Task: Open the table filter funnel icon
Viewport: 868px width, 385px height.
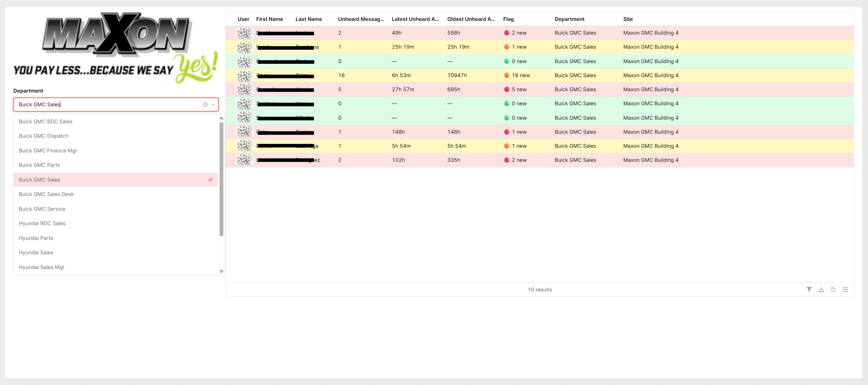Action: tap(809, 289)
